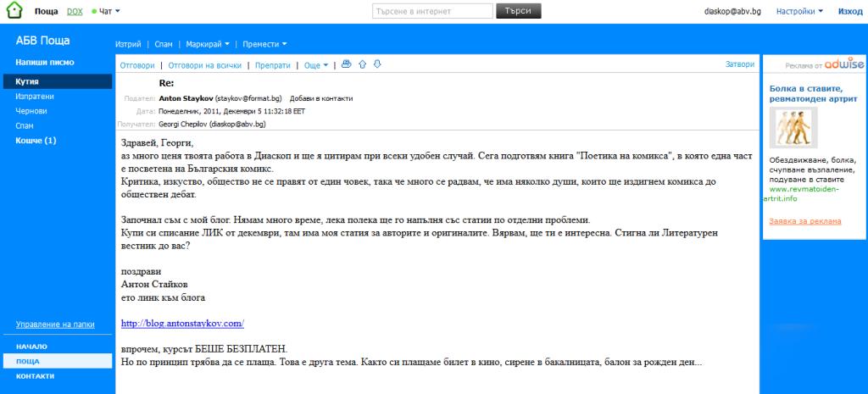Forward the email with Препрати
Viewport: 868px width, 394px height.
pyautogui.click(x=272, y=65)
